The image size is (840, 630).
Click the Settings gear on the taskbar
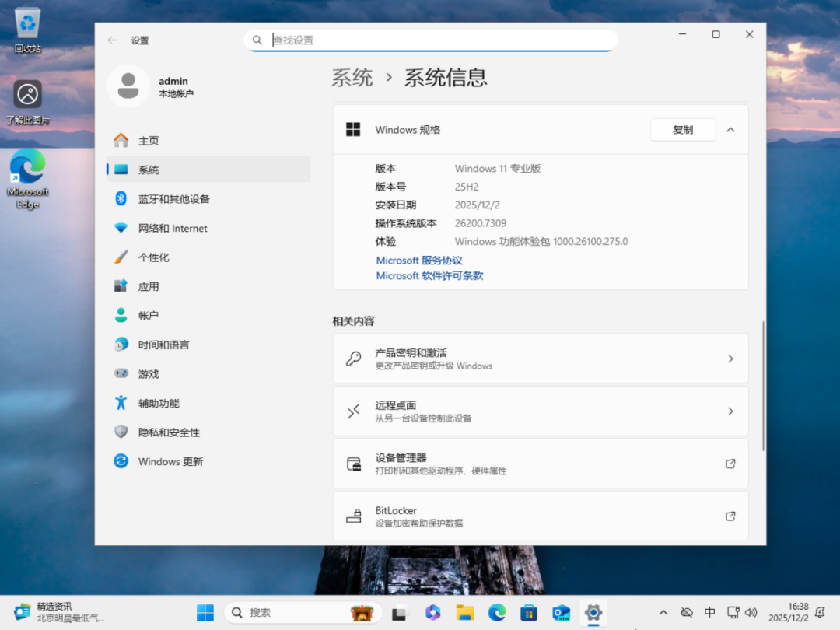pos(593,612)
